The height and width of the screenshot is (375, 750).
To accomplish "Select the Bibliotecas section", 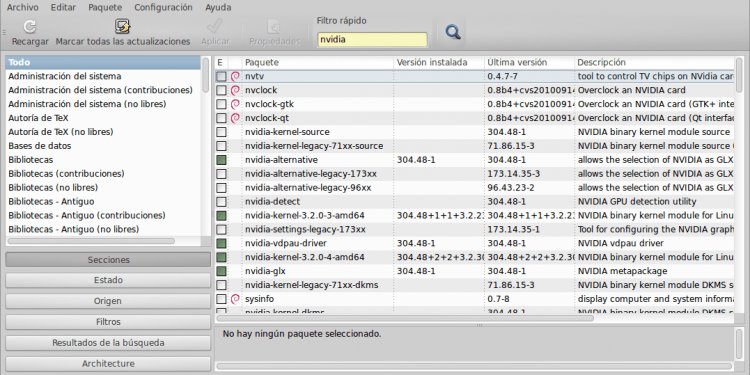I will pyautogui.click(x=103, y=160).
